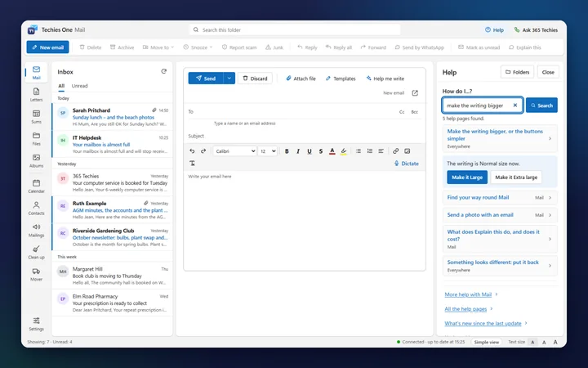Screen dimensions: 588x368
Task: Expand the Snooze dropdown
Action: (x=198, y=47)
